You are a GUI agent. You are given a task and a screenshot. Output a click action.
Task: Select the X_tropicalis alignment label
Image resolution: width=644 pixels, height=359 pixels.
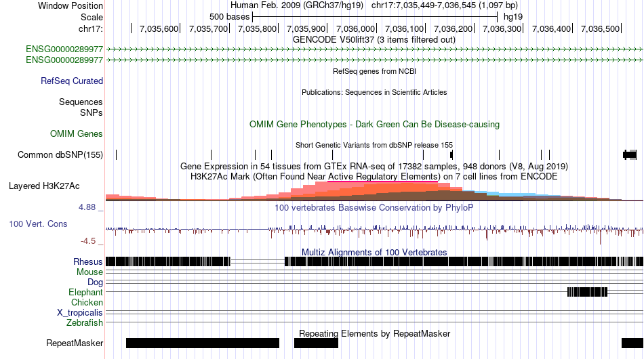(80, 313)
